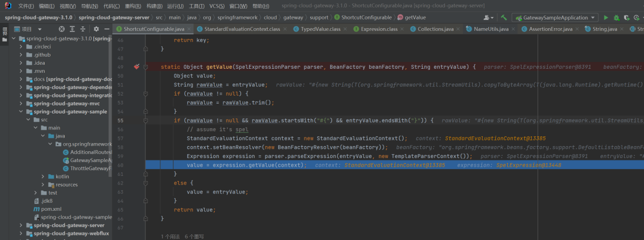Screen dimensions: 644x240
Task: Expand the resources folder
Action: pyautogui.click(x=43, y=184)
